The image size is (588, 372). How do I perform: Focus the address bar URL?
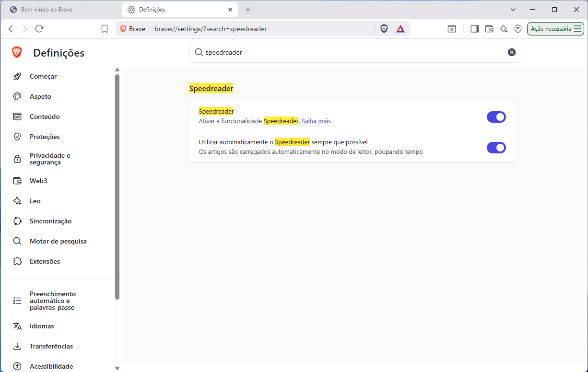click(211, 29)
